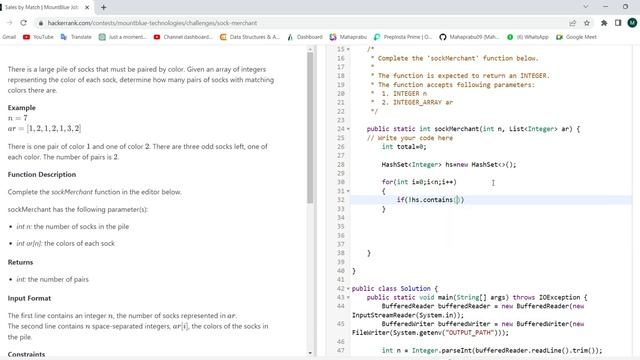
Task: Click the site lock icon in address bar
Action: point(40,23)
